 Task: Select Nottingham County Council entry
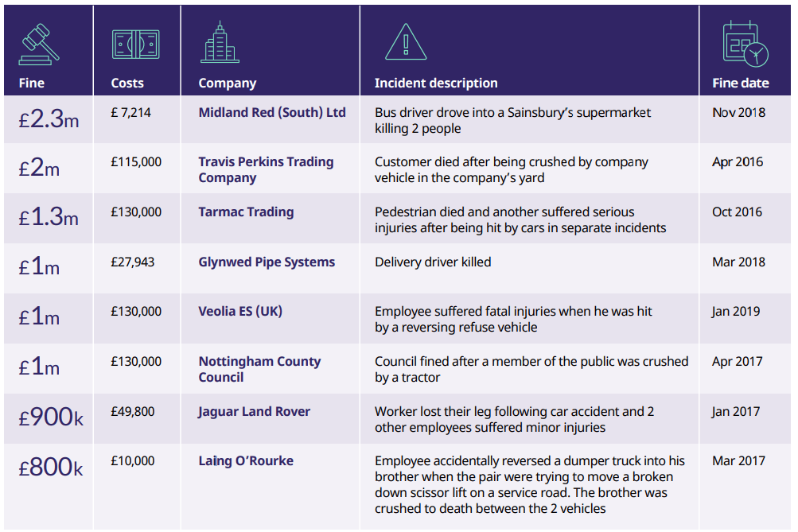click(x=259, y=369)
